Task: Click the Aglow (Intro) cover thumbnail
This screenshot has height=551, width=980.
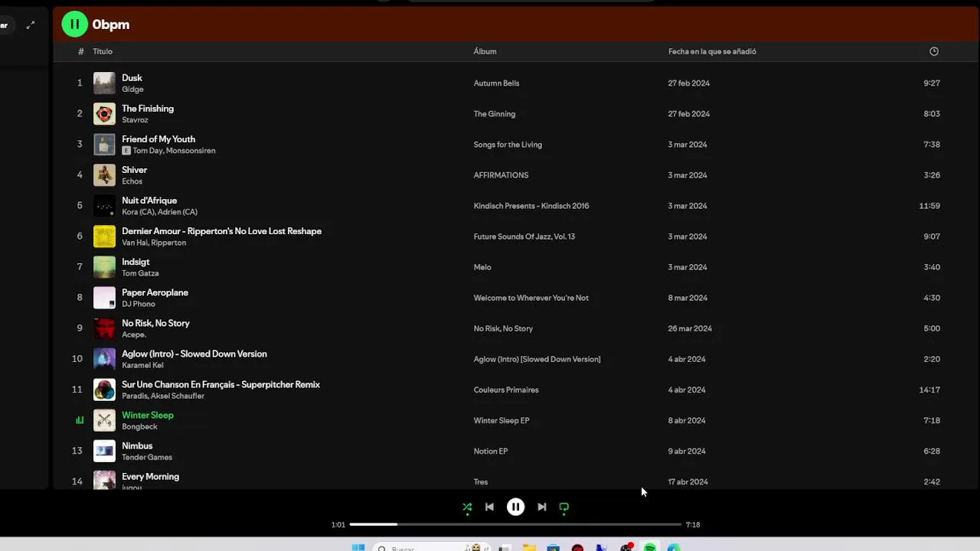Action: click(104, 358)
